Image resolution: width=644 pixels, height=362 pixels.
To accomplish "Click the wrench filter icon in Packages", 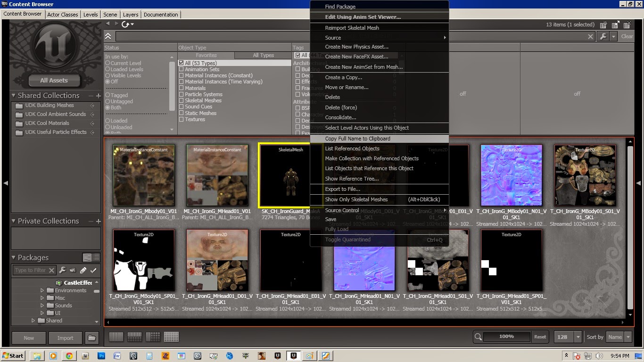I will (x=62, y=270).
